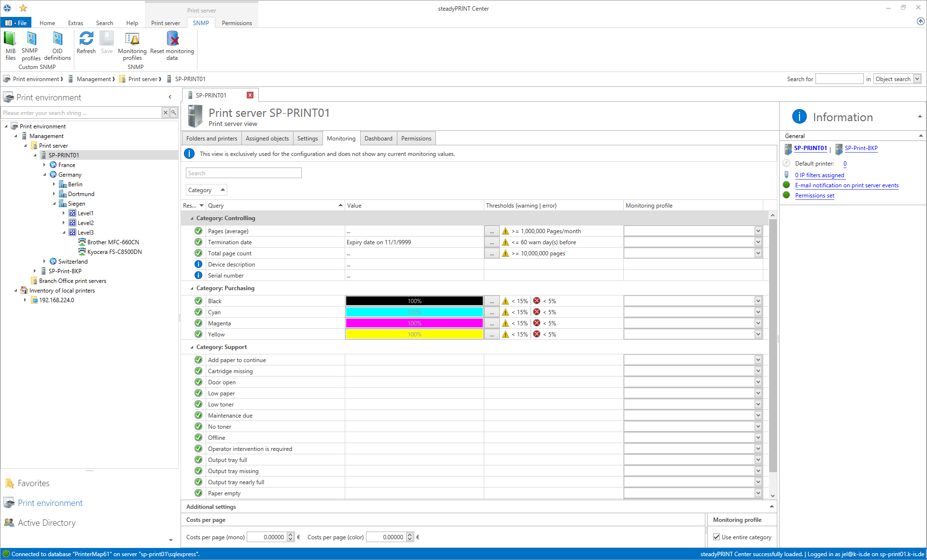Image resolution: width=927 pixels, height=560 pixels.
Task: Collapse Category: Support group
Action: click(192, 347)
